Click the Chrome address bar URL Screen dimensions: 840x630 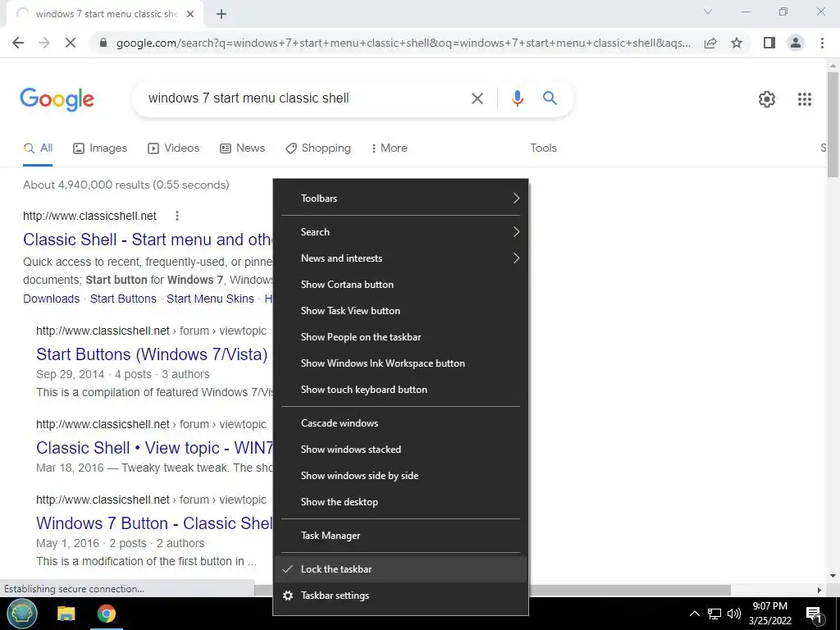[404, 43]
